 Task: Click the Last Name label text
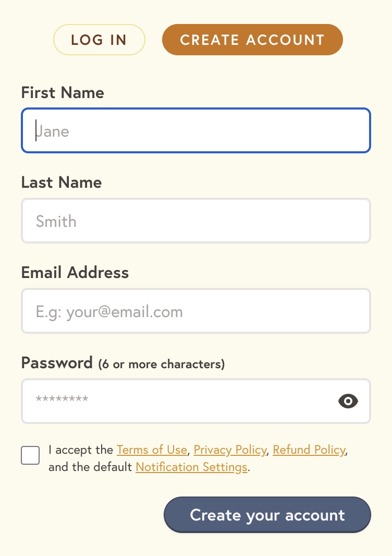coord(62,183)
